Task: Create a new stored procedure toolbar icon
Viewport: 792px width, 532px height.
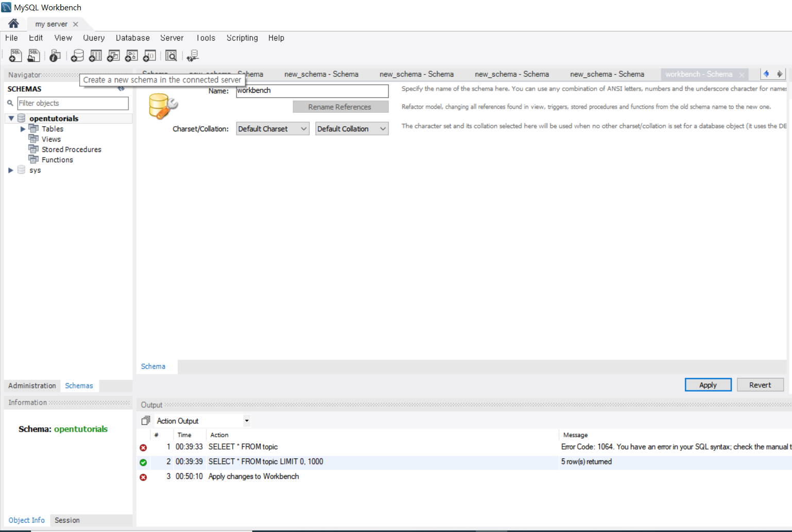Action: pyautogui.click(x=131, y=55)
